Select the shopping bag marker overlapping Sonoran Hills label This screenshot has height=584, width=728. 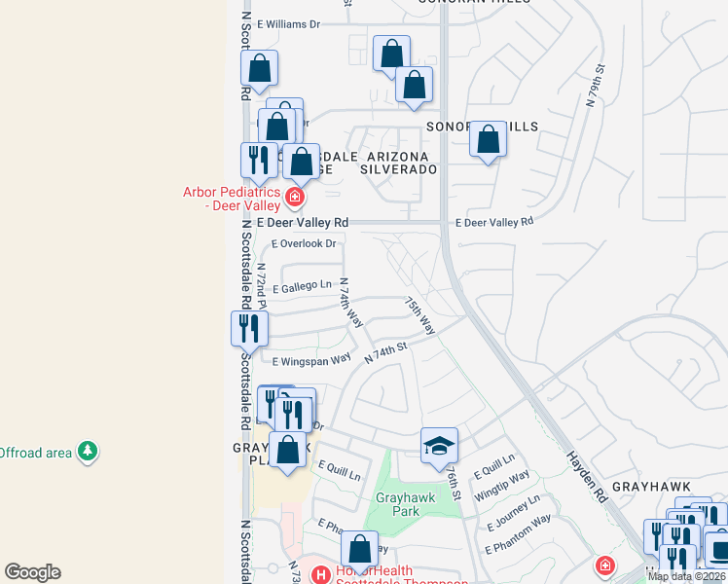[x=488, y=141]
